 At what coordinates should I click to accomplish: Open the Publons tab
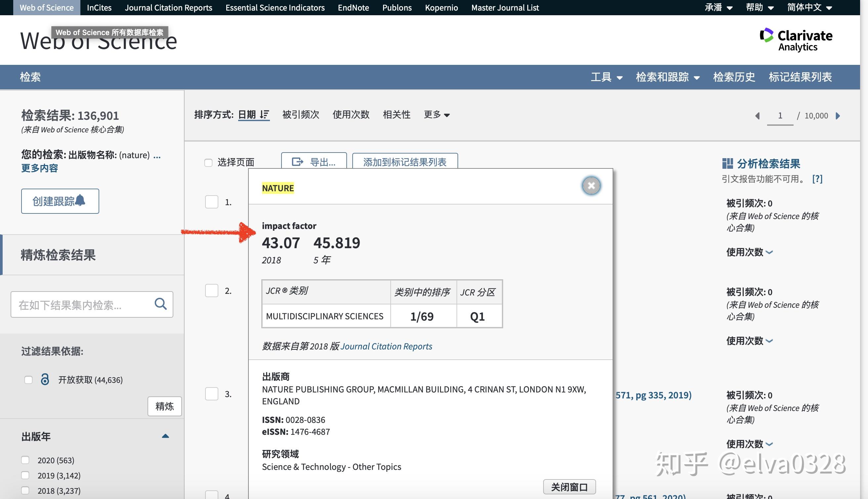click(397, 8)
